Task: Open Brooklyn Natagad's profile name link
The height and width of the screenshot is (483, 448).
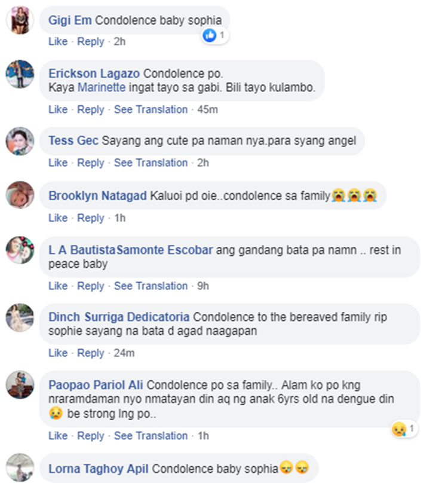Action: [97, 196]
